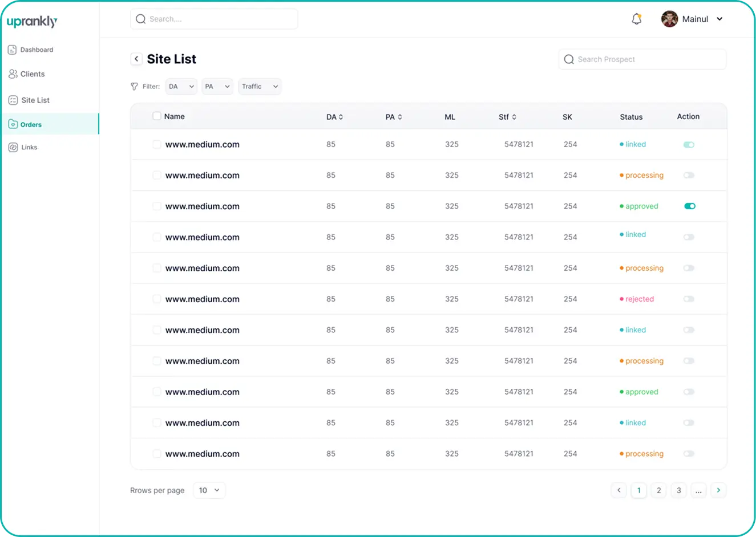Click the filter funnel icon

click(x=134, y=87)
